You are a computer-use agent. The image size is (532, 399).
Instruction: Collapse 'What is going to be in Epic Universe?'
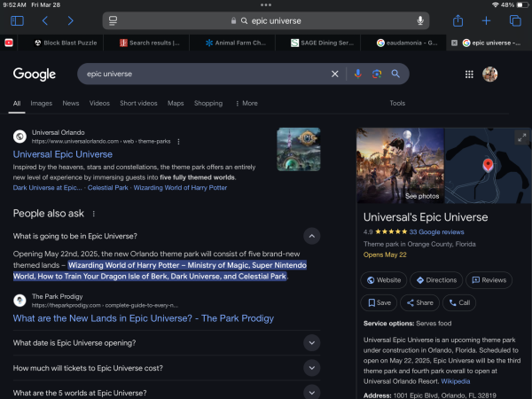311,236
